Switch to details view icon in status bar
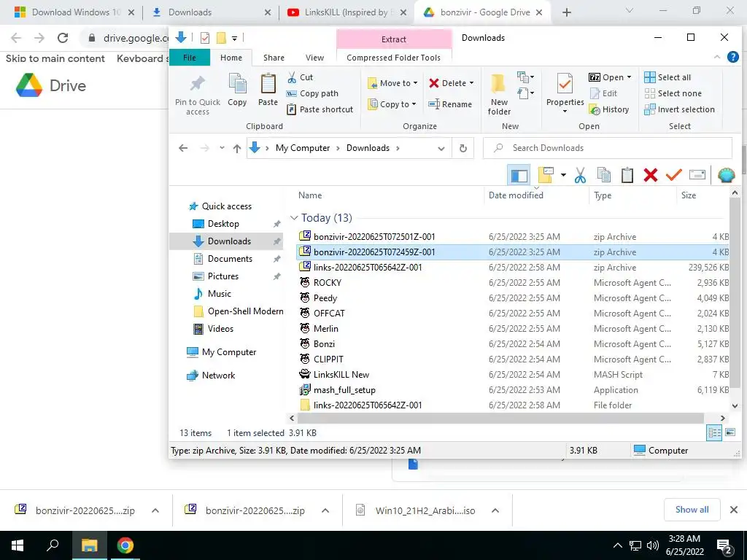The image size is (747, 560). (x=714, y=432)
